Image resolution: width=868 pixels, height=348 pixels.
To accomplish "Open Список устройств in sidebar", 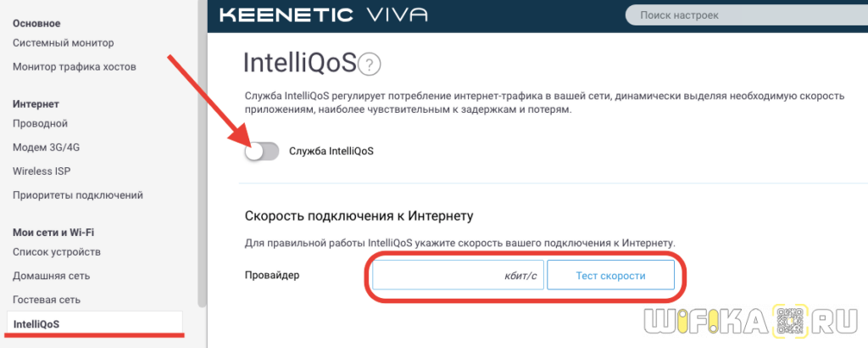I will 57,252.
